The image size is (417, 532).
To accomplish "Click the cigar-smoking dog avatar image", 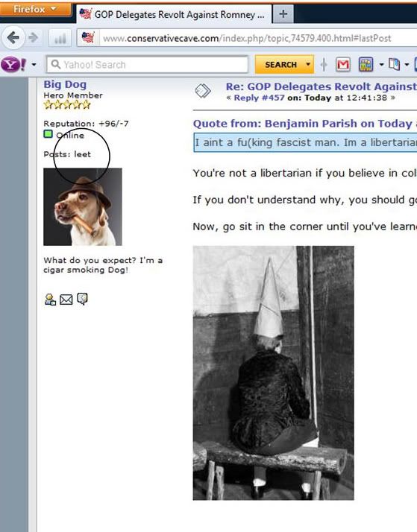I will tap(83, 206).
